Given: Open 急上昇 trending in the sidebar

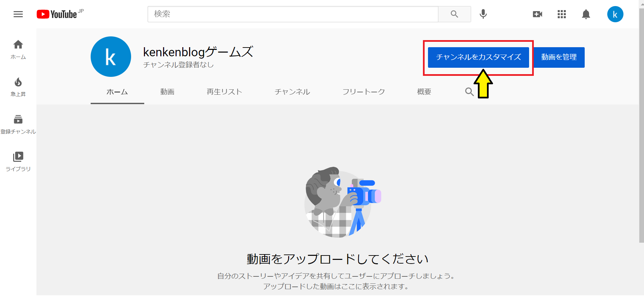Looking at the screenshot, I should (18, 87).
